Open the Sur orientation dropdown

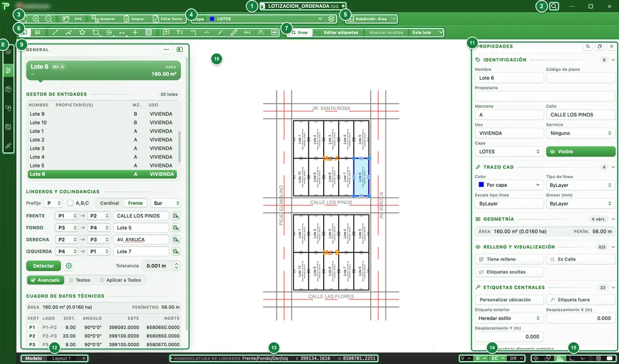tap(165, 203)
